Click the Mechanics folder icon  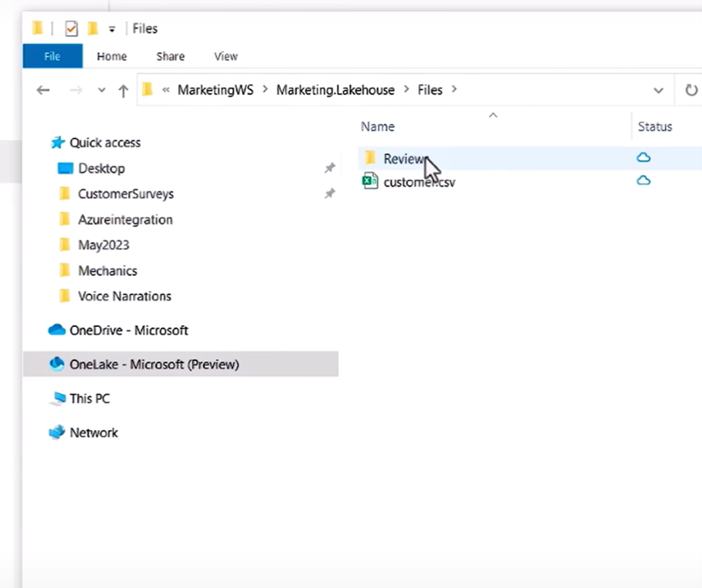point(65,270)
